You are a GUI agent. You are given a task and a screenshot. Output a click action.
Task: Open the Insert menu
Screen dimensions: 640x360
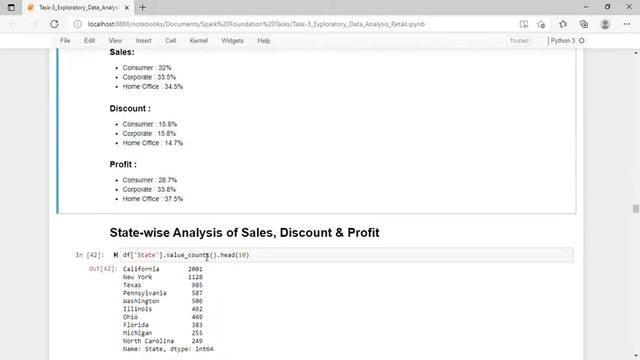pos(143,41)
